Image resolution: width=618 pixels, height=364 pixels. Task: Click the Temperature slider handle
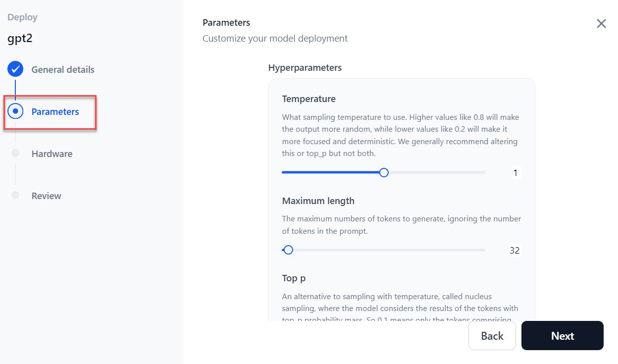coord(384,172)
